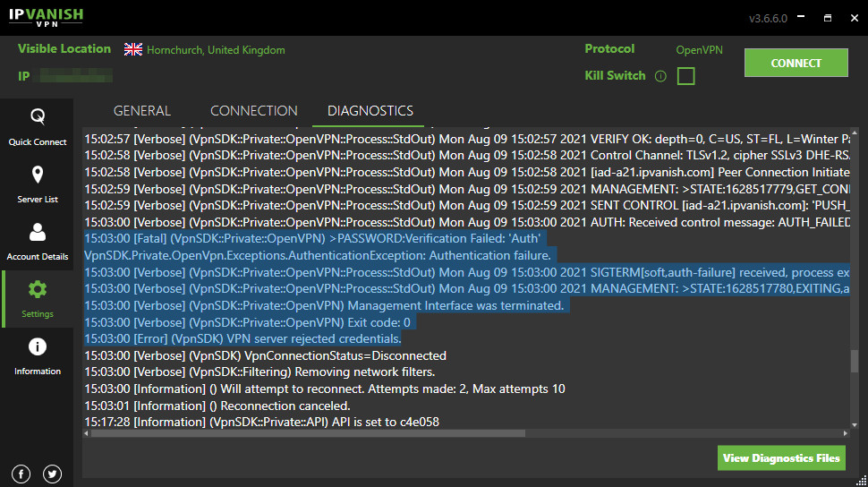Click the v3.6.6.0 version label
The width and height of the screenshot is (868, 487).
(x=768, y=18)
